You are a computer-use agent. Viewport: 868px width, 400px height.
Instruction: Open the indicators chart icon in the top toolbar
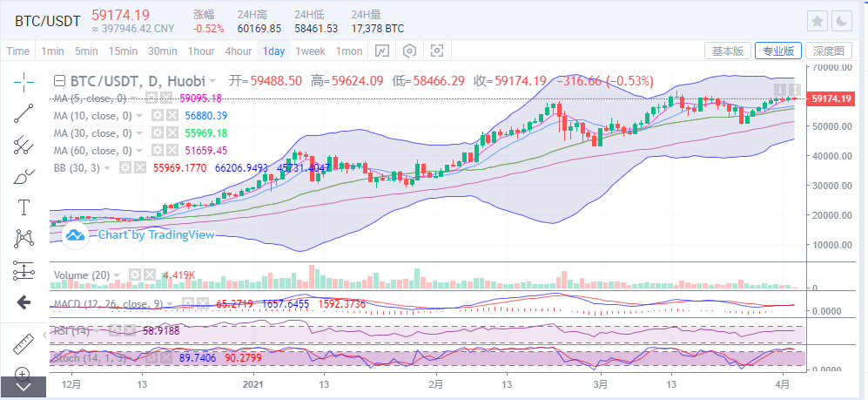382,51
